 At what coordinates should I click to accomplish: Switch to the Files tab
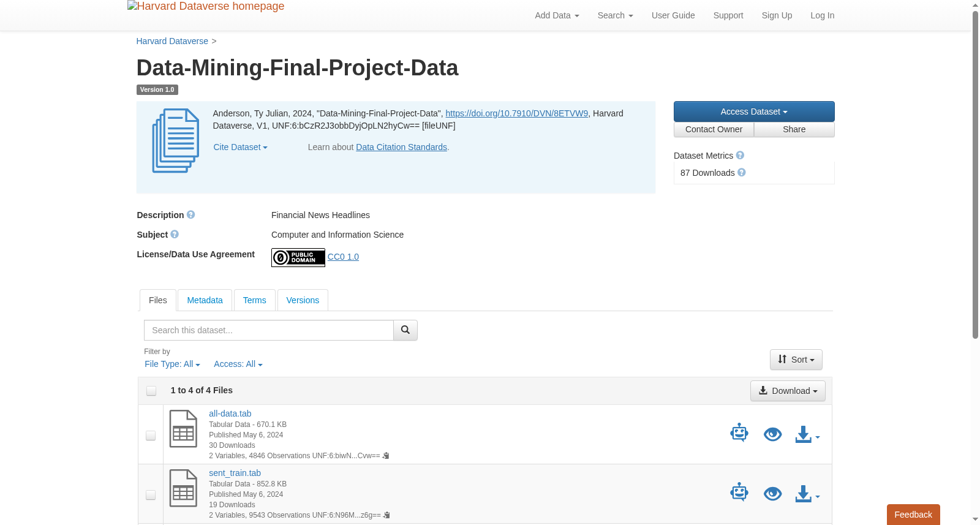(x=158, y=300)
